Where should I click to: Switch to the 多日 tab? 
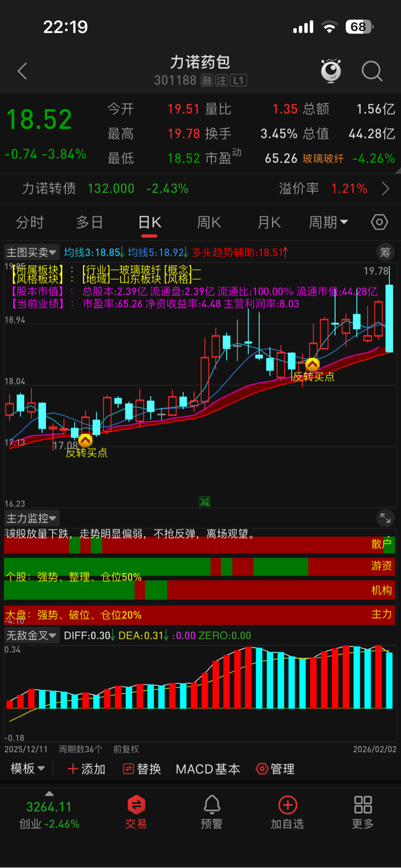pos(89,222)
